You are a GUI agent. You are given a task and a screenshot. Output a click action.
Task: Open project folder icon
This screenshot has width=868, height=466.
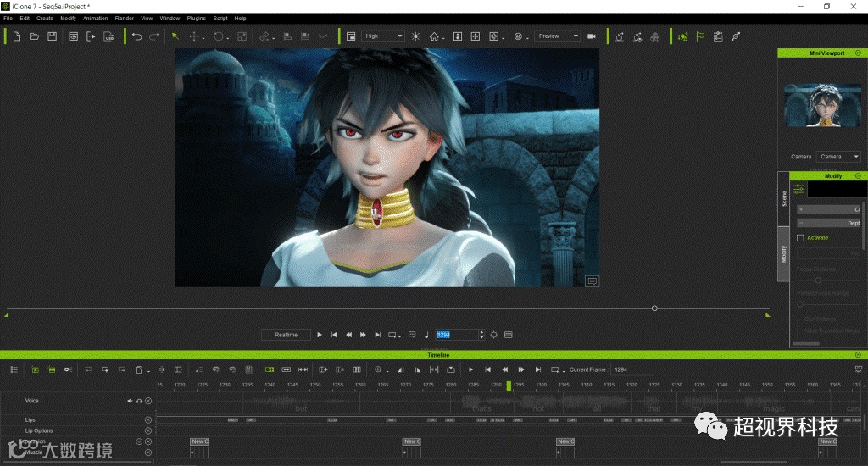pyautogui.click(x=34, y=36)
